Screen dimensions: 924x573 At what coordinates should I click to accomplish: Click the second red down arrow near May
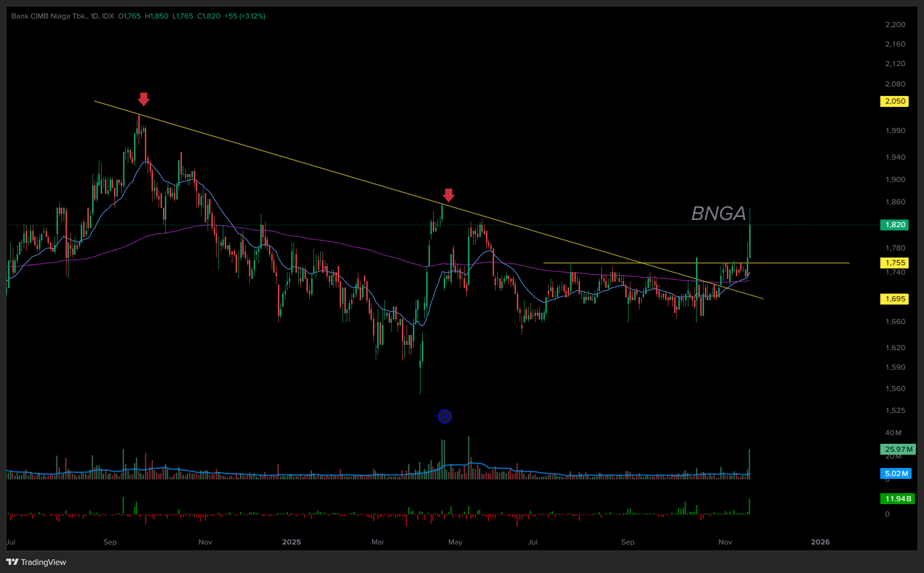(x=448, y=195)
